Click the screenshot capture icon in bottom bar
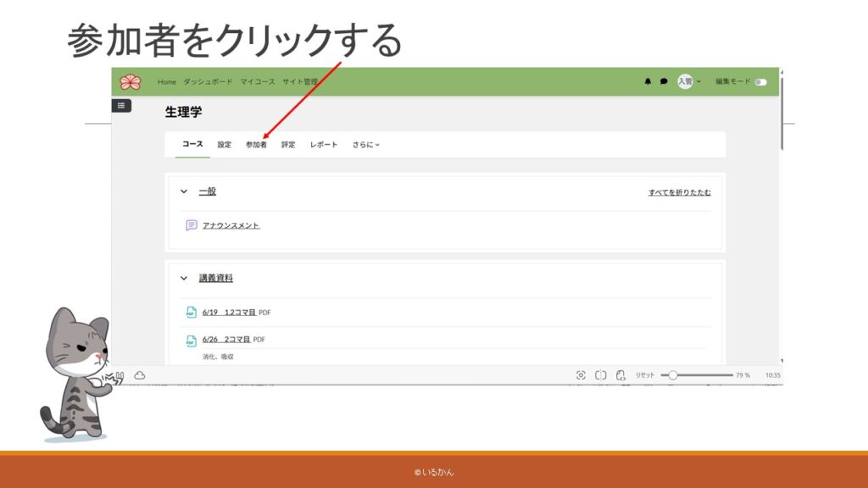The width and height of the screenshot is (868, 488). point(581,375)
